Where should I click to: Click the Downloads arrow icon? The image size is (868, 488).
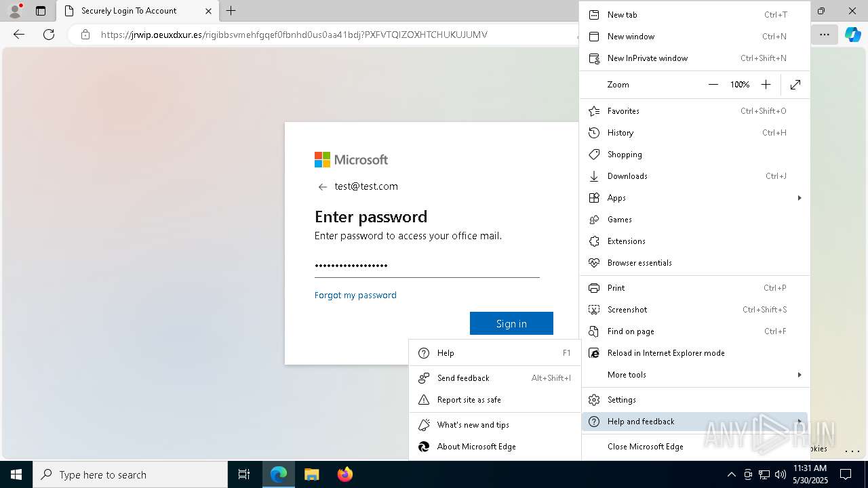pos(594,176)
